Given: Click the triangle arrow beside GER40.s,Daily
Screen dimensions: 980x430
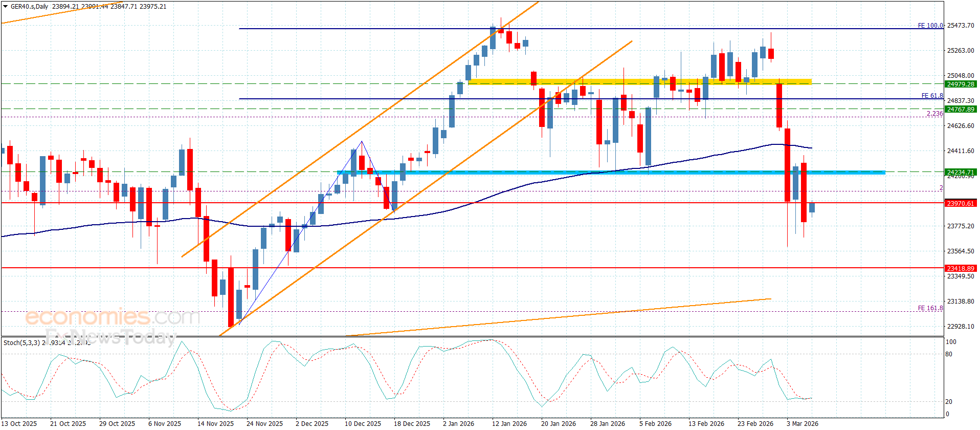Looking at the screenshot, I should point(5,7).
